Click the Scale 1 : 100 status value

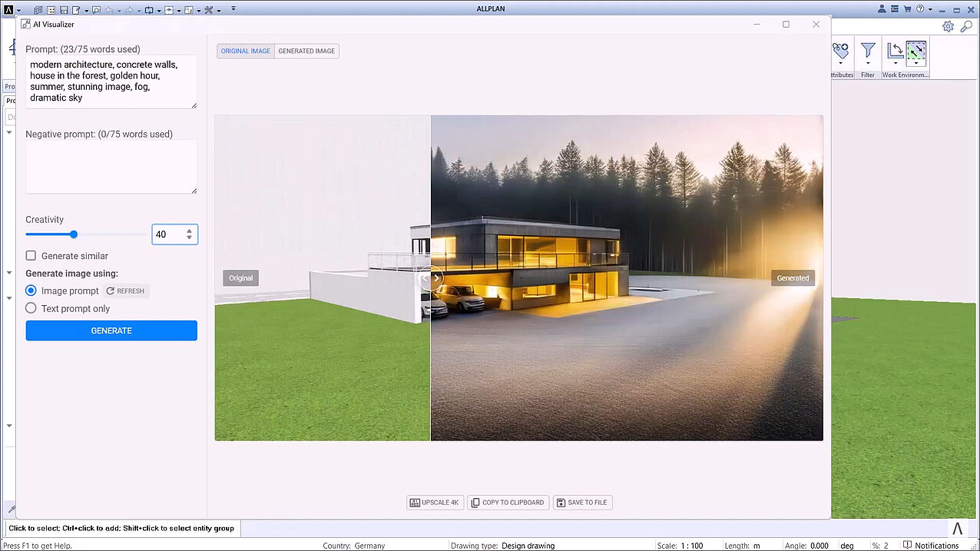coord(691,546)
